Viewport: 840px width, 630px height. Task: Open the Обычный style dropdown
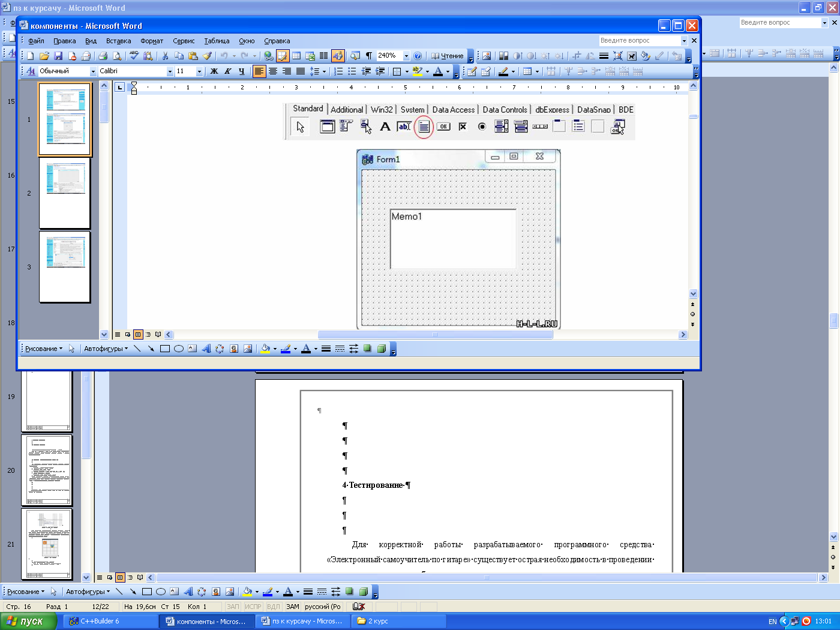pos(93,71)
